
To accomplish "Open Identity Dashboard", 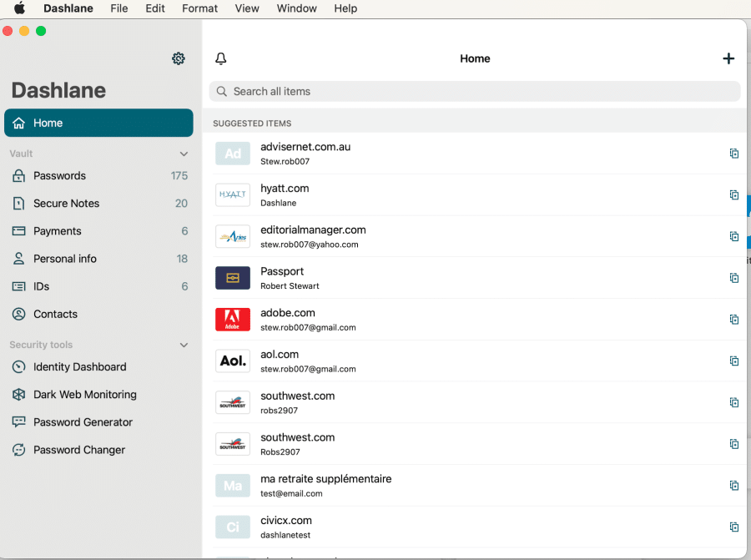I will tap(98, 367).
